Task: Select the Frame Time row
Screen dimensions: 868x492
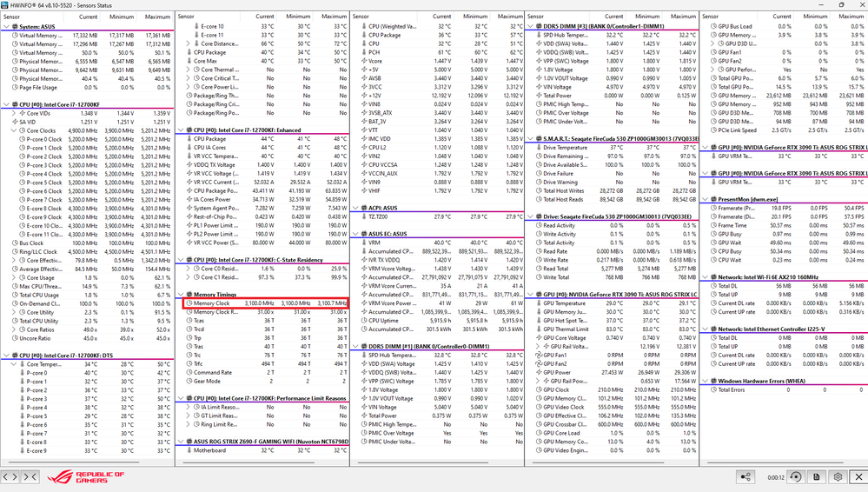Action: pyautogui.click(x=785, y=225)
